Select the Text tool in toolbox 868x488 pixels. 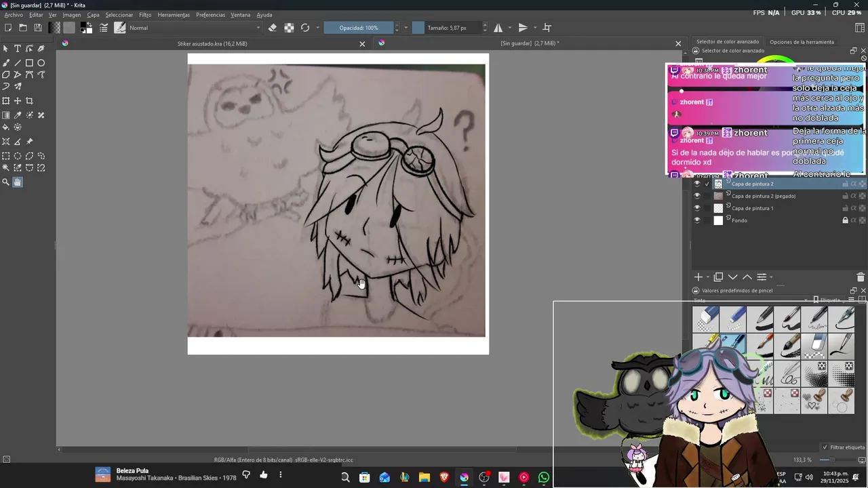pos(18,49)
